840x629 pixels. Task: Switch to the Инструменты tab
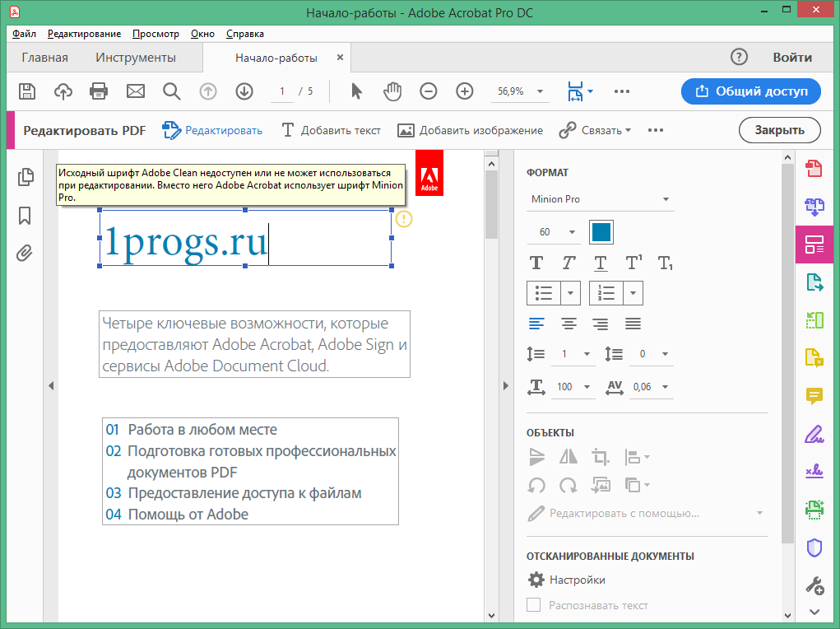[136, 58]
